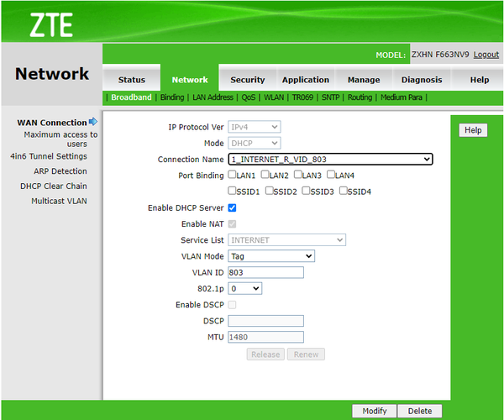Screen dimensions: 504x420
Task: Open the 802.1p priority dropdown
Action: click(244, 288)
